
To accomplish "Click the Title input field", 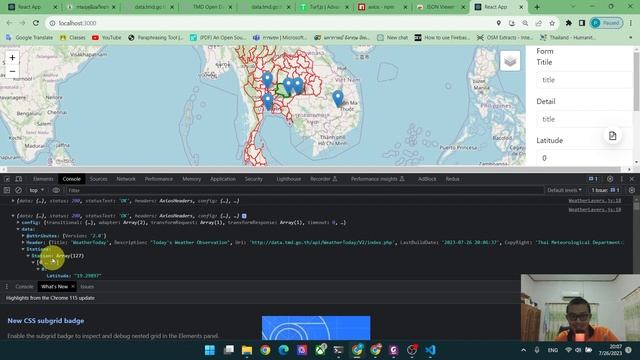I will pos(584,80).
